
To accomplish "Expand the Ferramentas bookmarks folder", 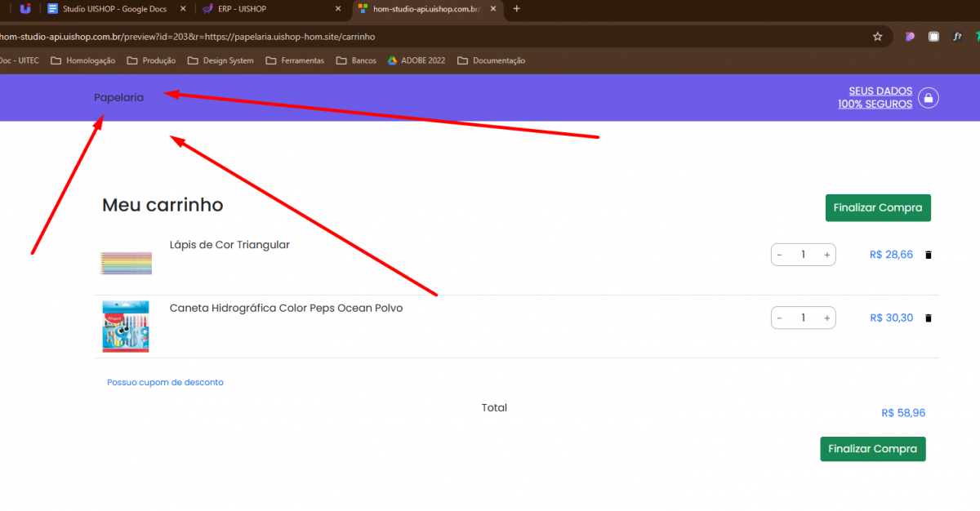I will [x=295, y=60].
